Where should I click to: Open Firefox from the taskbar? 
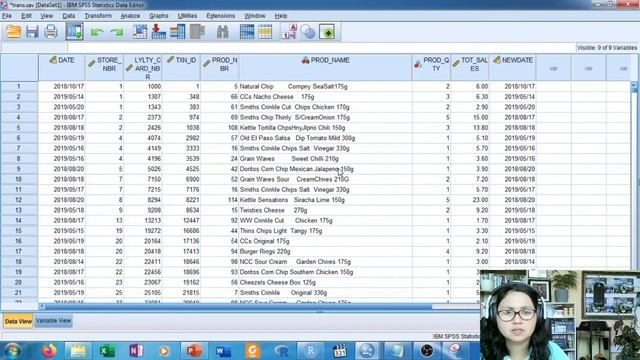point(49,351)
